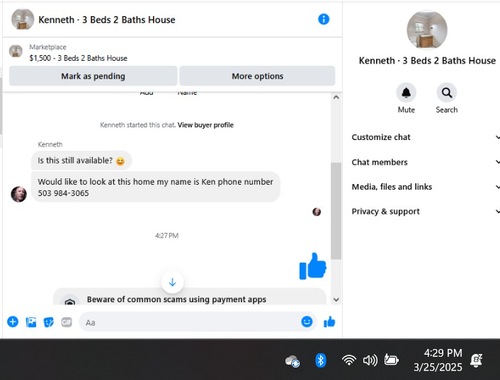
Task: Open the conversation information icon
Action: pos(323,19)
